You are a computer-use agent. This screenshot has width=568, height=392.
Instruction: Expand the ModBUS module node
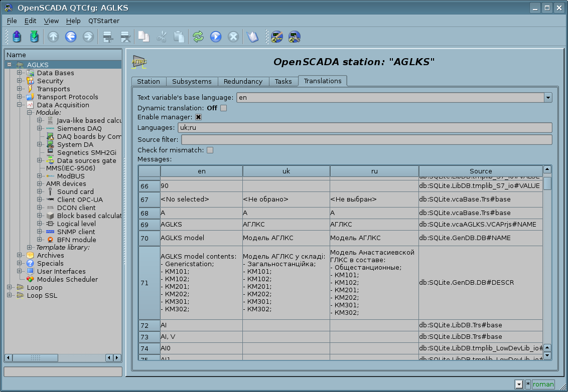[40, 175]
